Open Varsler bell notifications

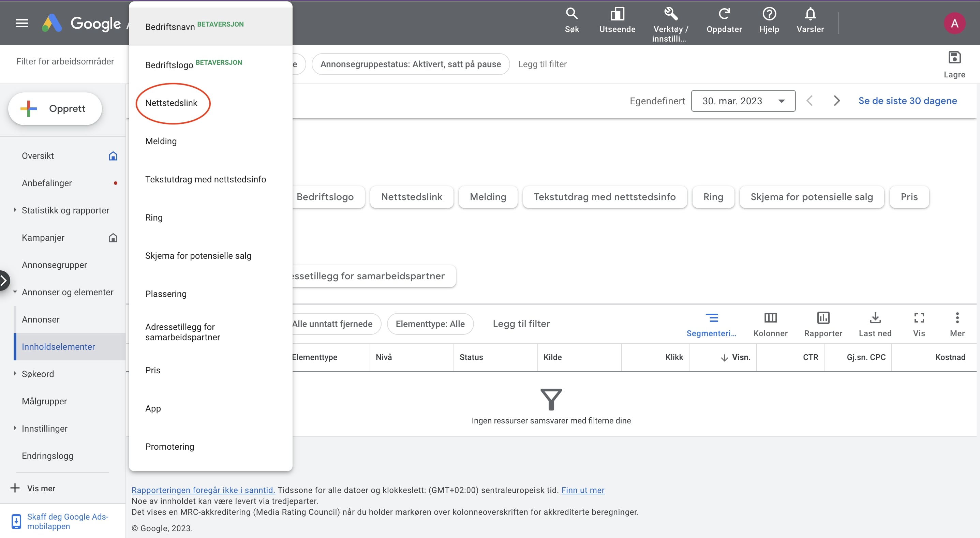tap(810, 14)
